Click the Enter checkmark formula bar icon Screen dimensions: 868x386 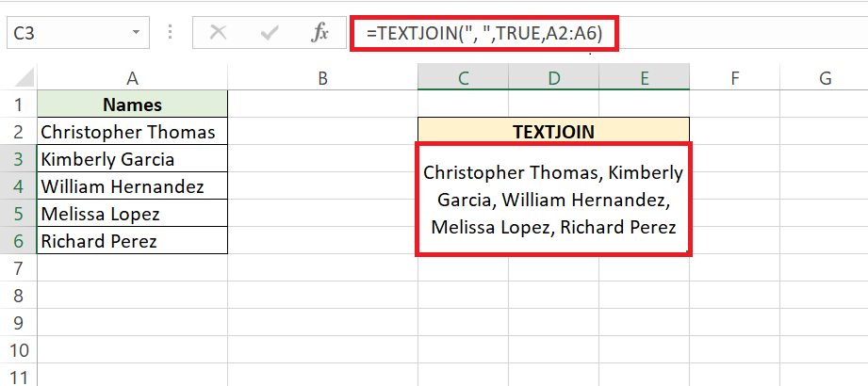pos(270,33)
